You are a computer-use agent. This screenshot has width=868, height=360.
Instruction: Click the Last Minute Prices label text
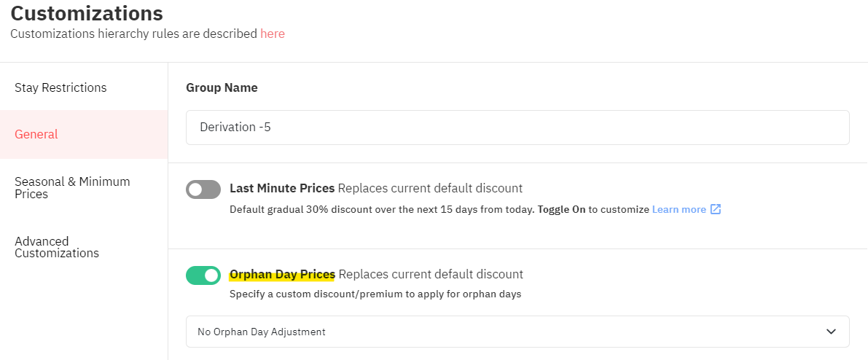click(x=282, y=188)
